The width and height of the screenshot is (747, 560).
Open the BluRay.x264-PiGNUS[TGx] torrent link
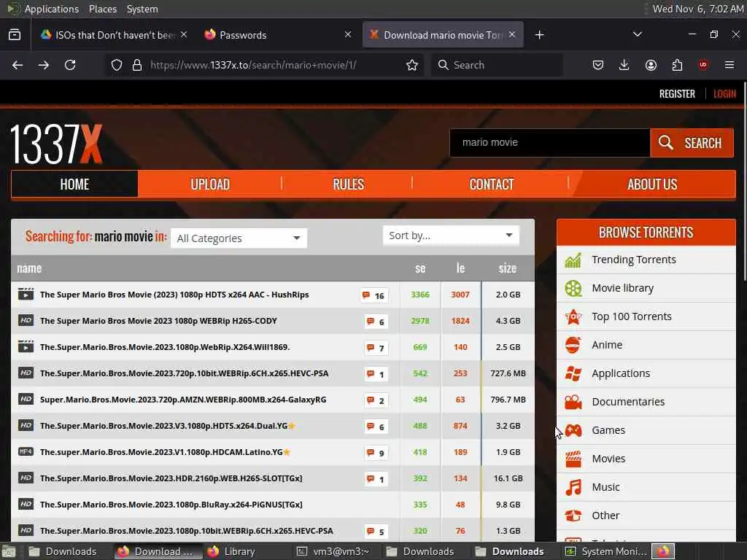click(171, 505)
